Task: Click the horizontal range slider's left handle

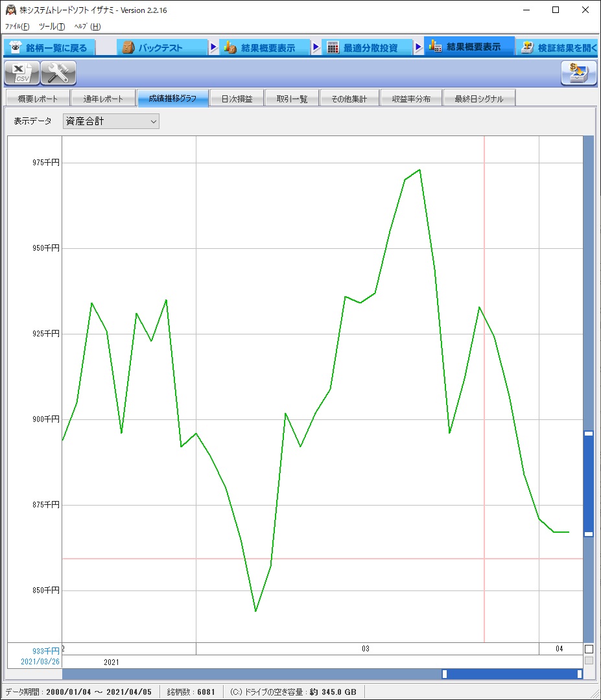Action: [445, 674]
